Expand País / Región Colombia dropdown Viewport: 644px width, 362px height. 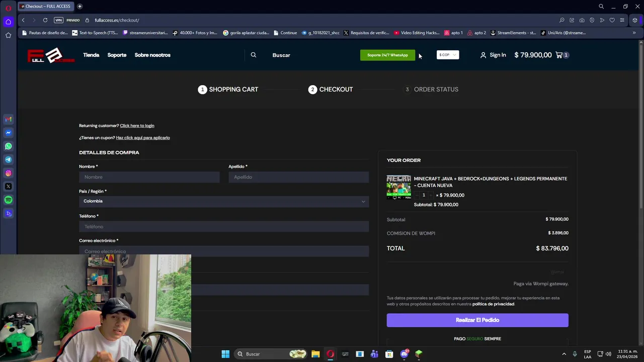224,201
